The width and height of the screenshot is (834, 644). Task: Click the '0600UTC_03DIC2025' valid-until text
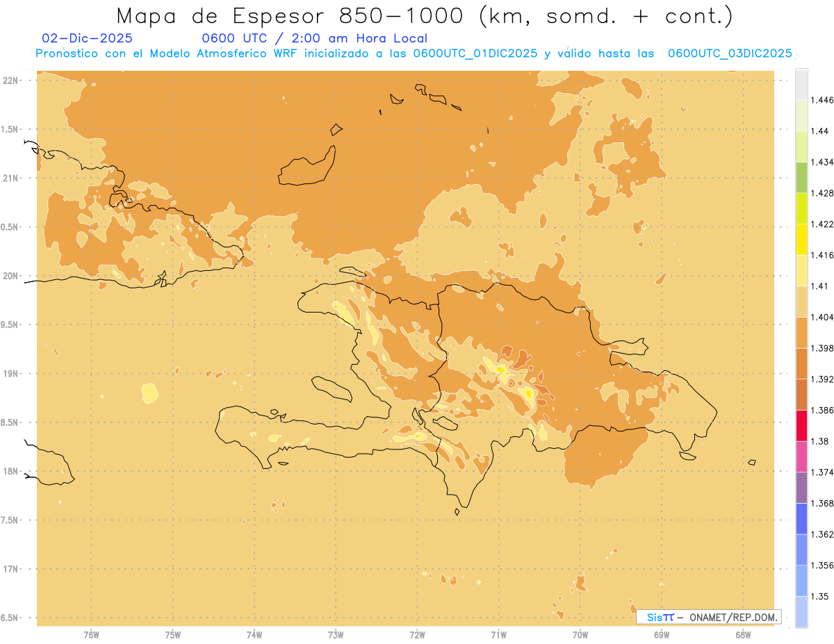tap(730, 53)
